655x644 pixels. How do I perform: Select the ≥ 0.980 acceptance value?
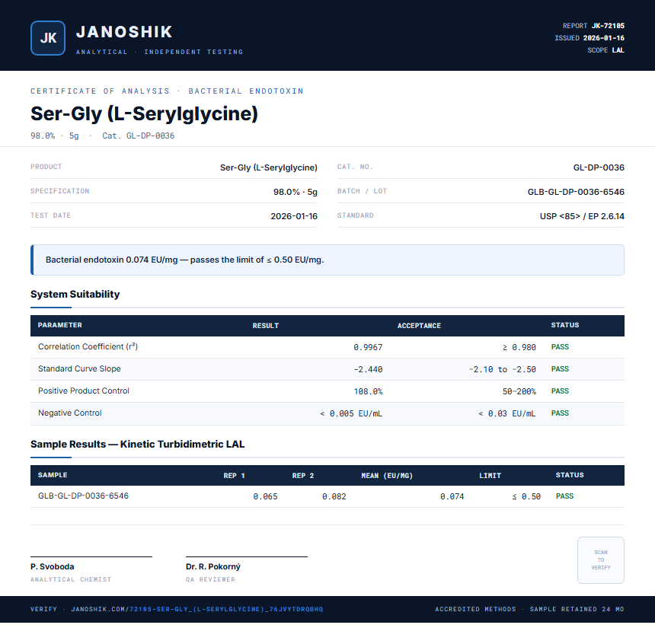519,347
